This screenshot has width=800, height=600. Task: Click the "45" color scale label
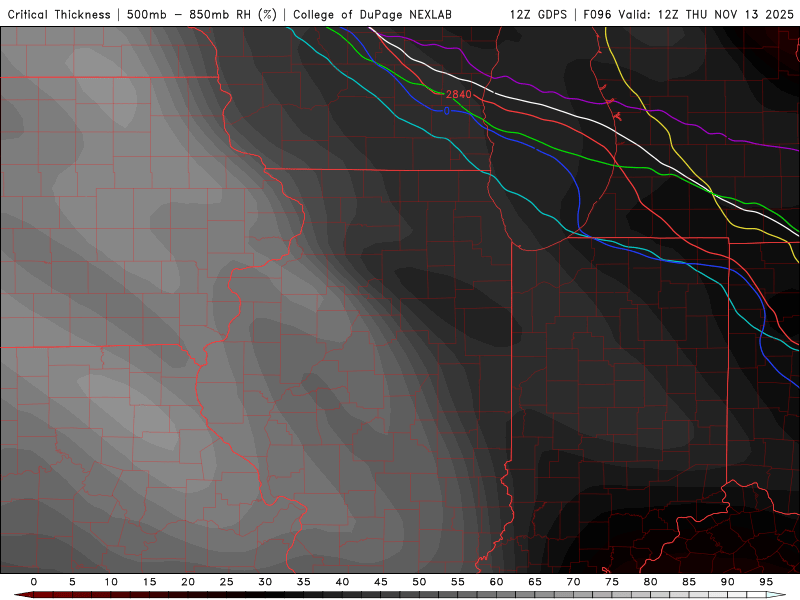point(381,582)
